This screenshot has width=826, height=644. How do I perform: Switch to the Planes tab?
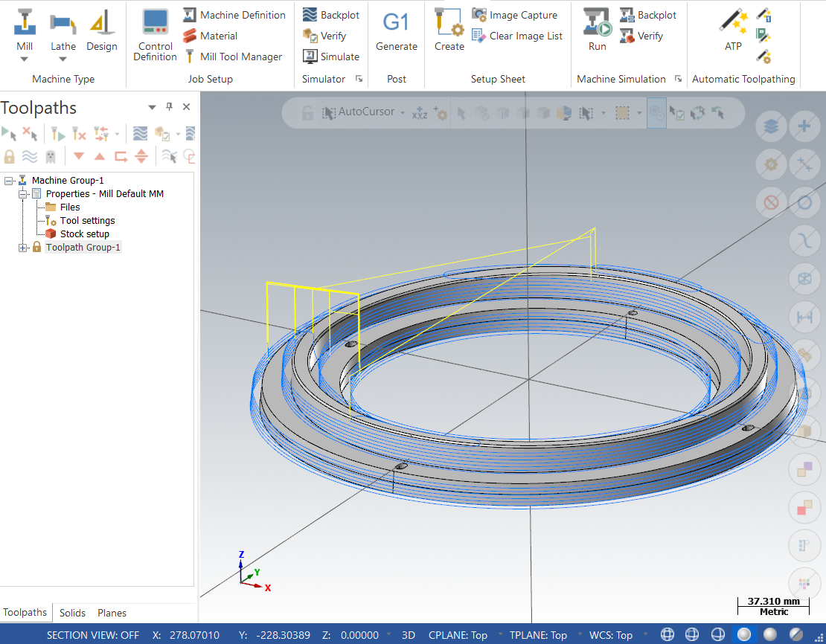click(x=112, y=613)
